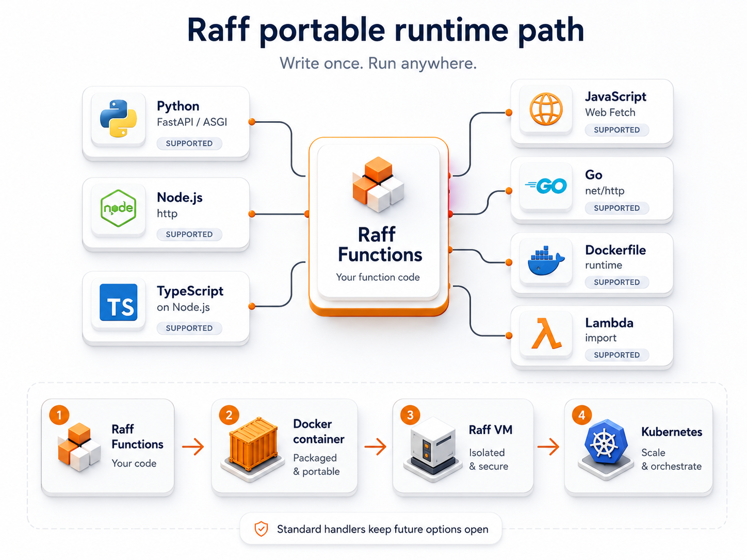Image resolution: width=747 pixels, height=560 pixels.
Task: Click the 'on Node.js' subtitle
Action: pyautogui.click(x=183, y=307)
